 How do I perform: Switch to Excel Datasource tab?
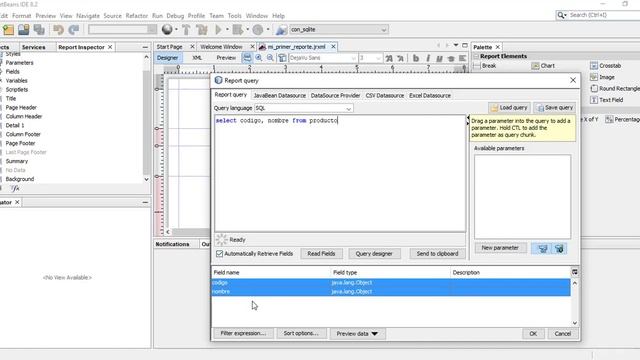point(430,96)
